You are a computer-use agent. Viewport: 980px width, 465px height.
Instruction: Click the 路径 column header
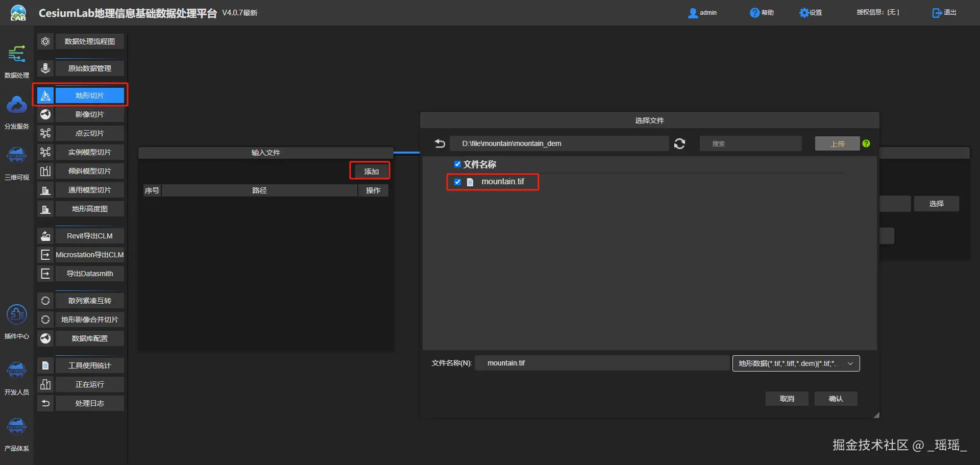(259, 190)
